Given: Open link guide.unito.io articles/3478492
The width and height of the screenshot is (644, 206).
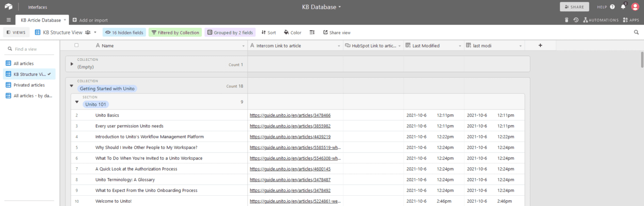Looking at the screenshot, I should 290,190.
